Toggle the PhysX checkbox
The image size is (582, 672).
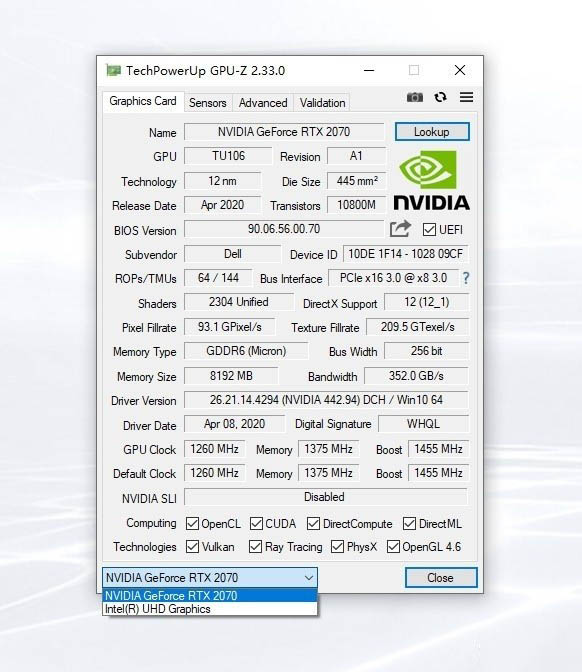337,547
